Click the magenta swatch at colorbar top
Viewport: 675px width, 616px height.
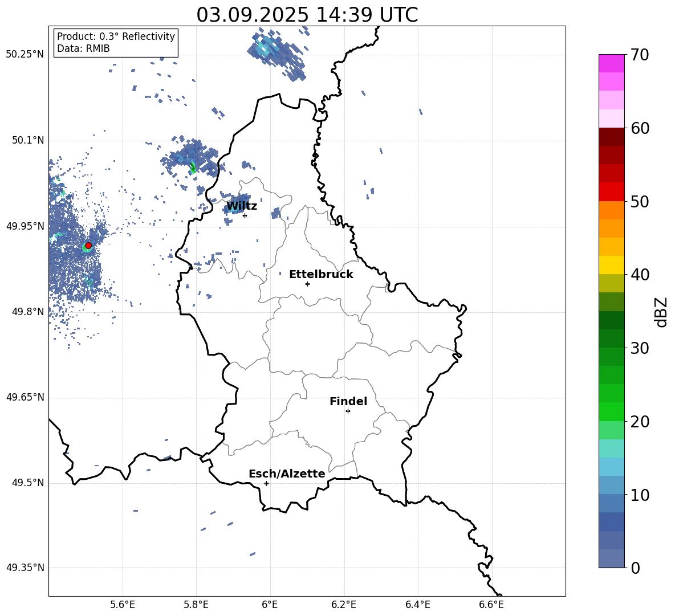tap(612, 64)
